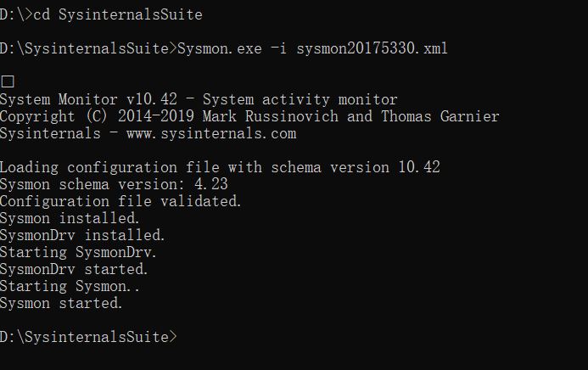This screenshot has width=588, height=370.
Task: Click the '-i' install flag in command
Action: 278,48
